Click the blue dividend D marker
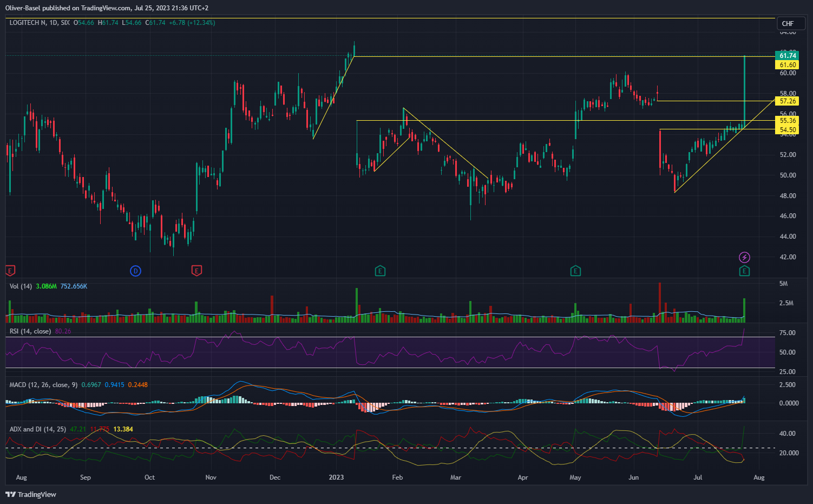The width and height of the screenshot is (813, 504). point(136,271)
